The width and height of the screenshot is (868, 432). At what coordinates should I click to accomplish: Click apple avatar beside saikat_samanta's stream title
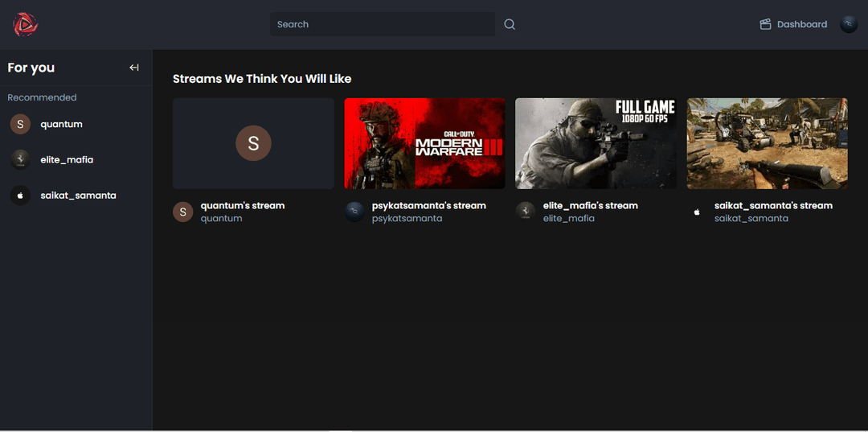(x=697, y=212)
